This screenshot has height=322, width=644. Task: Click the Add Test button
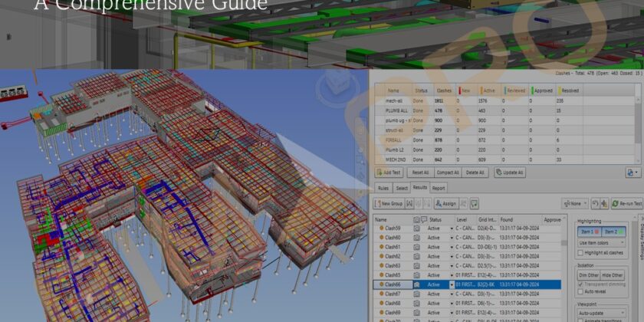389,172
